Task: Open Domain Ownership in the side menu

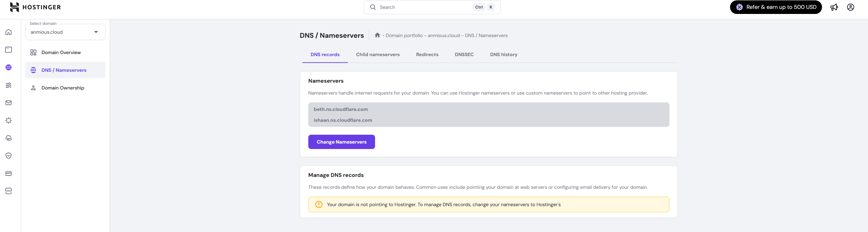Action: [63, 88]
